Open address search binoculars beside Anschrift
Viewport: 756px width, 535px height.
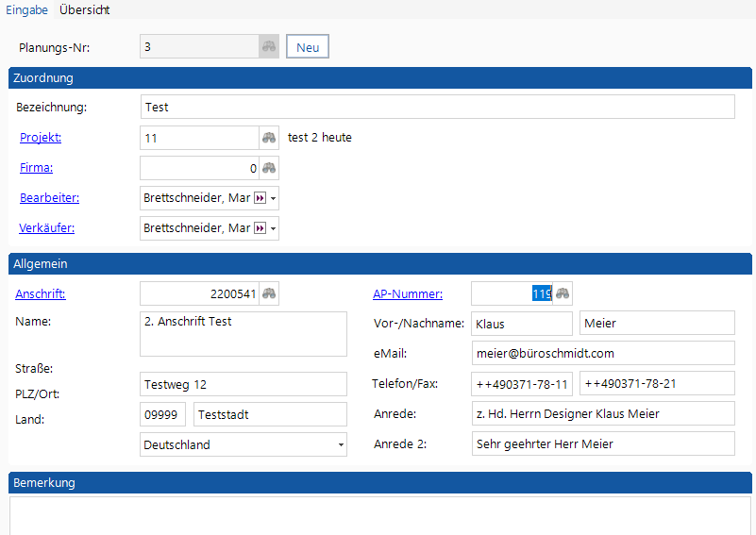click(x=269, y=294)
